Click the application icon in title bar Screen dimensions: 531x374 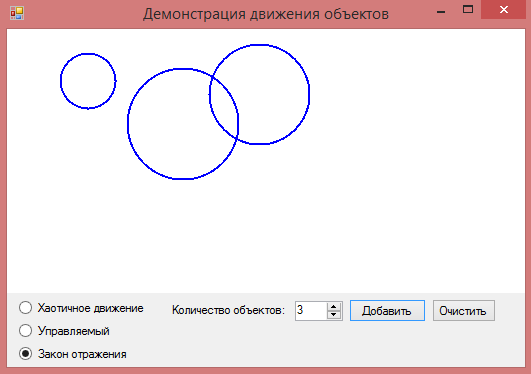[17, 13]
